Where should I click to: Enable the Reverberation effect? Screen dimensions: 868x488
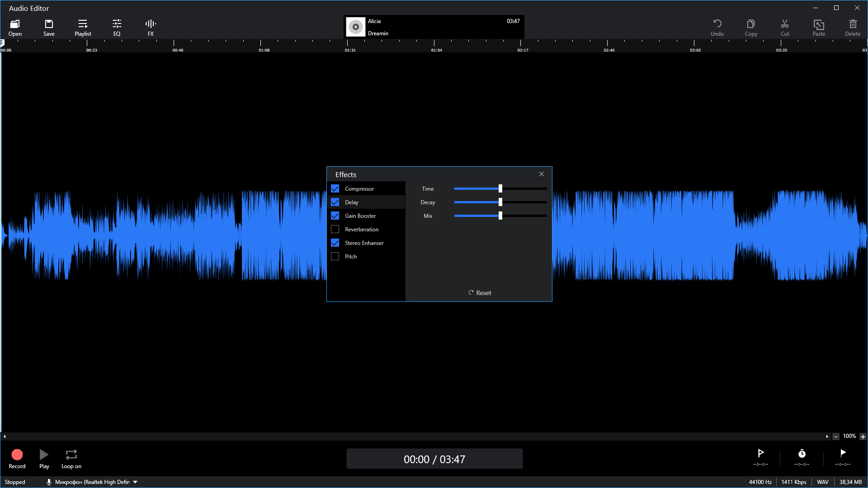[x=335, y=229]
